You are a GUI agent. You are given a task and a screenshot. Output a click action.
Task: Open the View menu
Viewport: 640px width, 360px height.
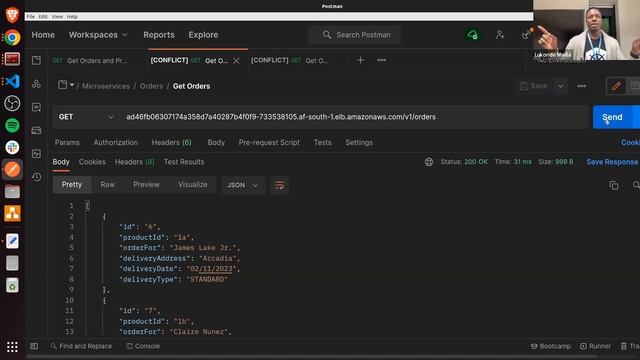coord(57,17)
